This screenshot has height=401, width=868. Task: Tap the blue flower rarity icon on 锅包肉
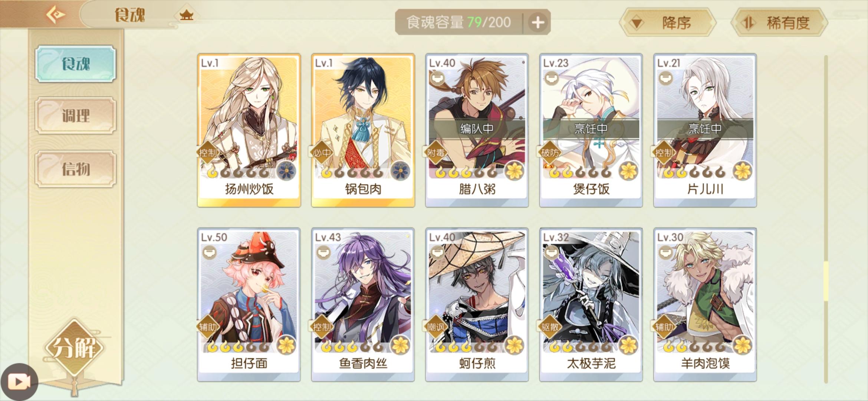click(400, 171)
